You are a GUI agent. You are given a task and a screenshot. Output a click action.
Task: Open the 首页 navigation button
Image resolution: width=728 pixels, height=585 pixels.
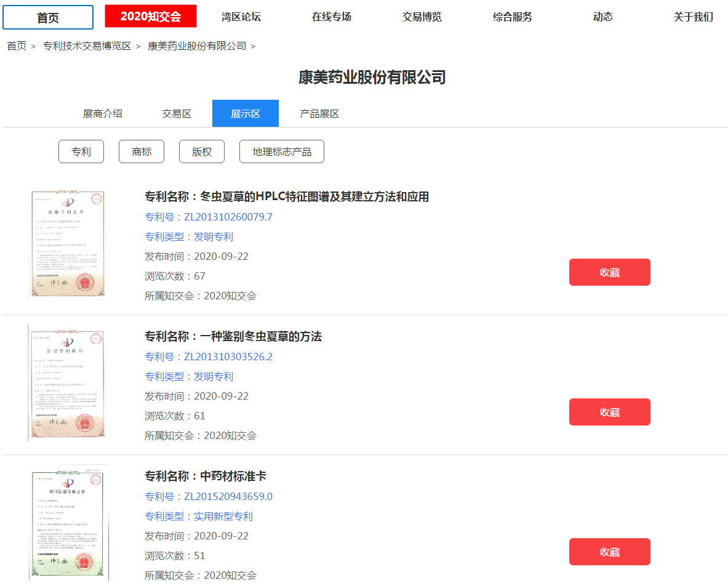click(48, 17)
